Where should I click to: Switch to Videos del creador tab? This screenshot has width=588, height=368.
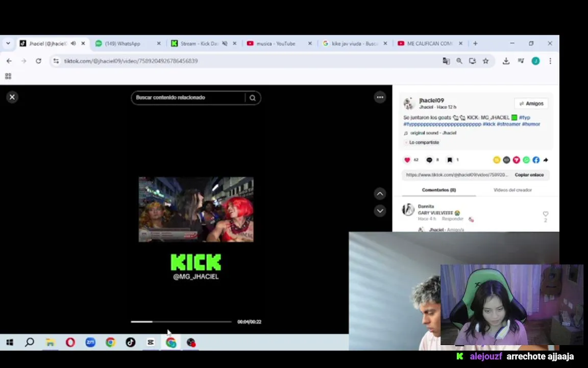512,190
